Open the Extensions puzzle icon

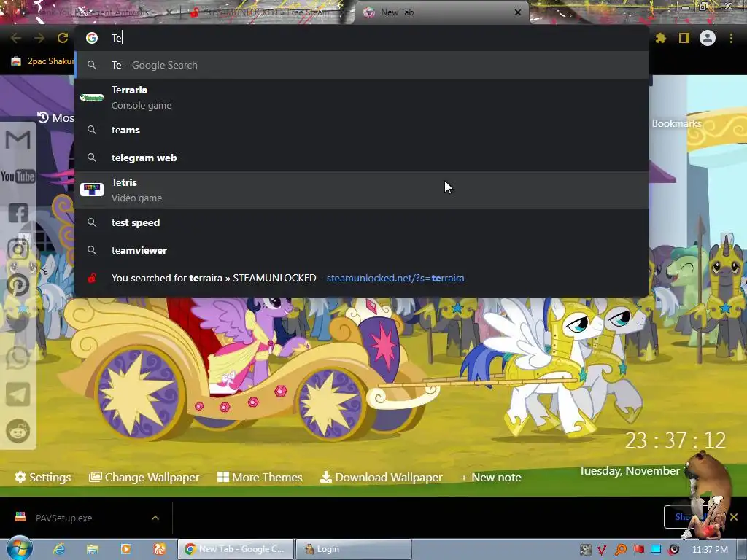(x=660, y=38)
